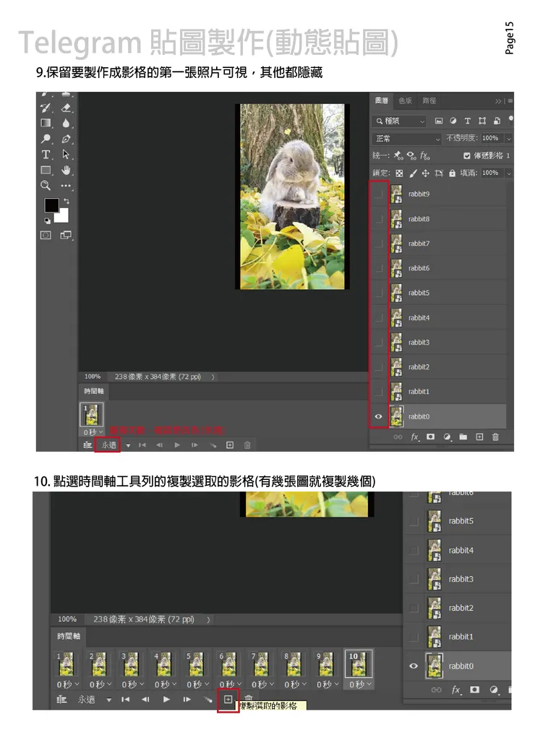Hide rabbit0 layer eye in upper screenshot
535x756 pixels.
point(379,416)
